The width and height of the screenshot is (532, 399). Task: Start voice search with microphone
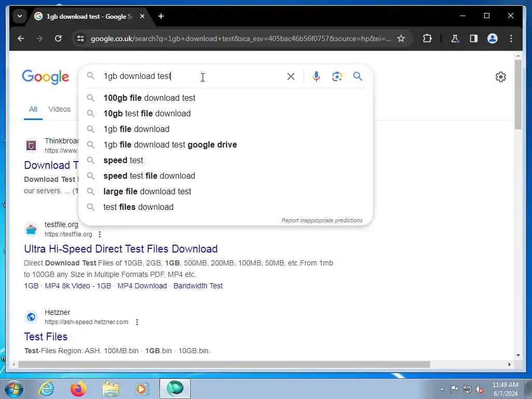click(316, 76)
